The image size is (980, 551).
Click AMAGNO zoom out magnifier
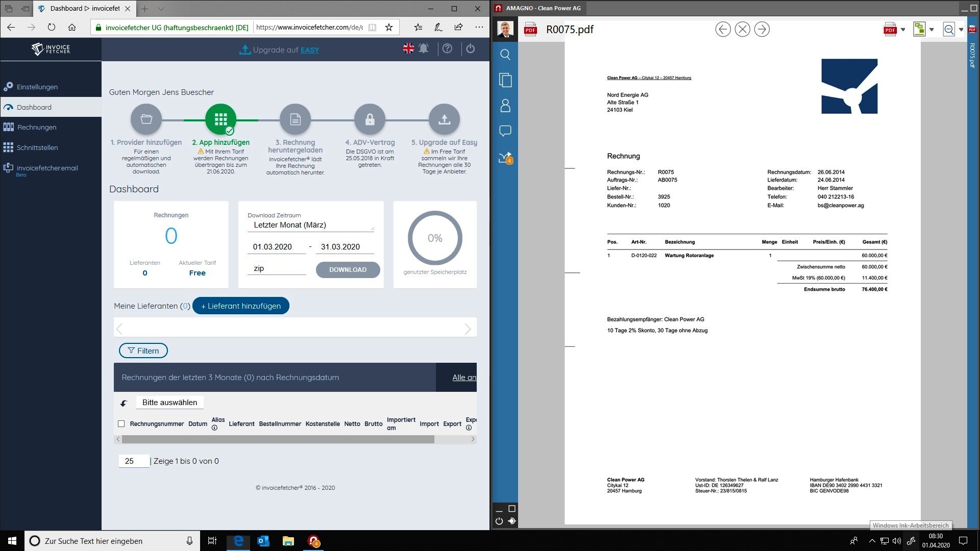[x=949, y=29]
